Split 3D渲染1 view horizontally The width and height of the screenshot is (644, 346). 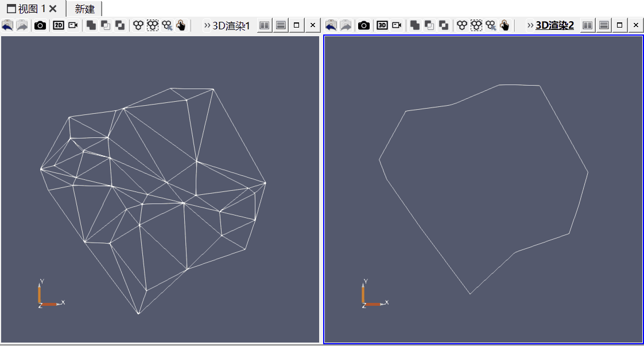point(265,25)
